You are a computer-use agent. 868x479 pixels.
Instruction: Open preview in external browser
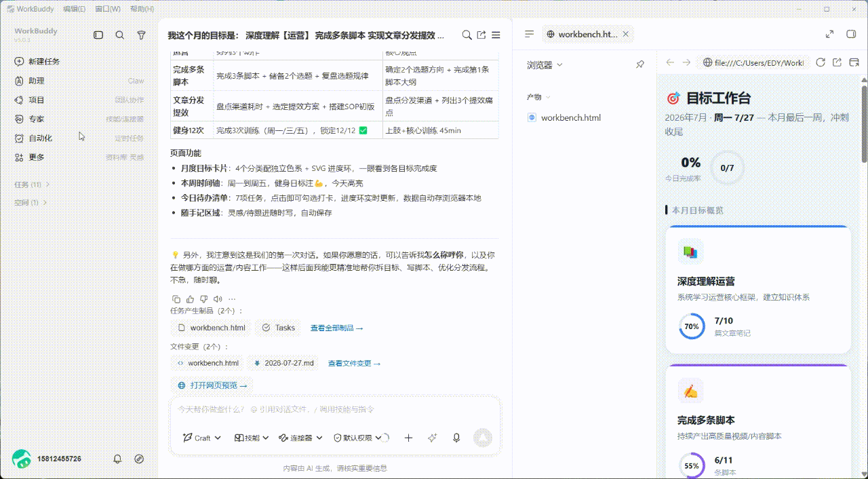coord(836,62)
